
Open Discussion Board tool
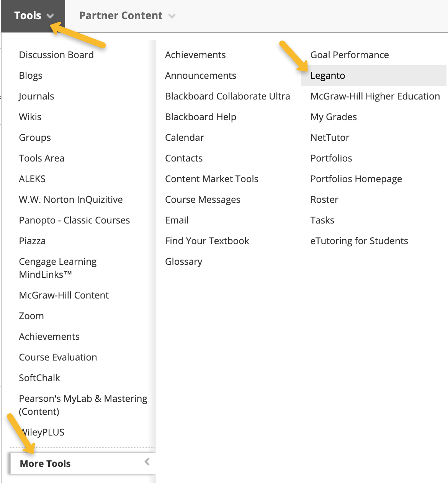(56, 55)
